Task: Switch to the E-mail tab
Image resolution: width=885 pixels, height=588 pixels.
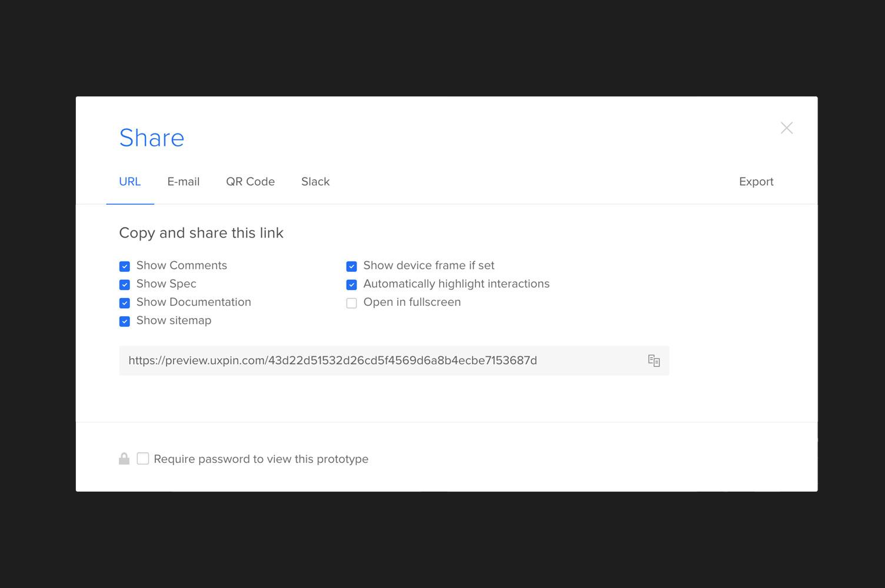Action: 184,182
